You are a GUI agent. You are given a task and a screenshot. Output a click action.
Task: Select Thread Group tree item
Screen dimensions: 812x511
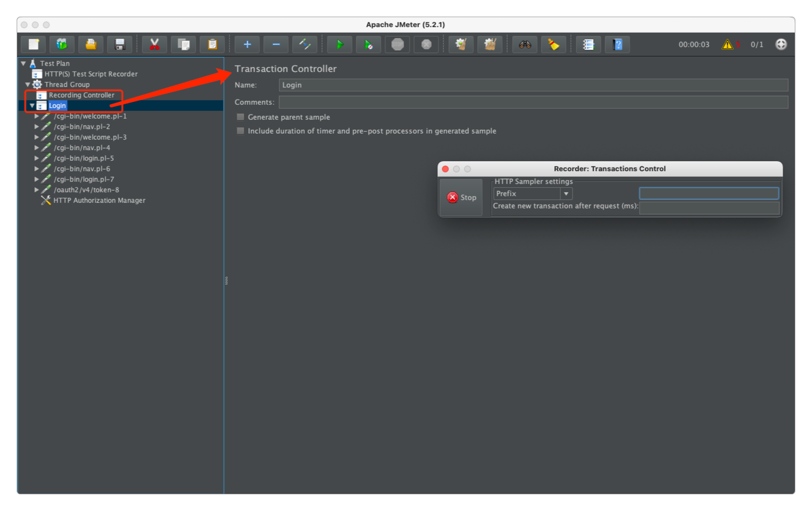point(67,84)
